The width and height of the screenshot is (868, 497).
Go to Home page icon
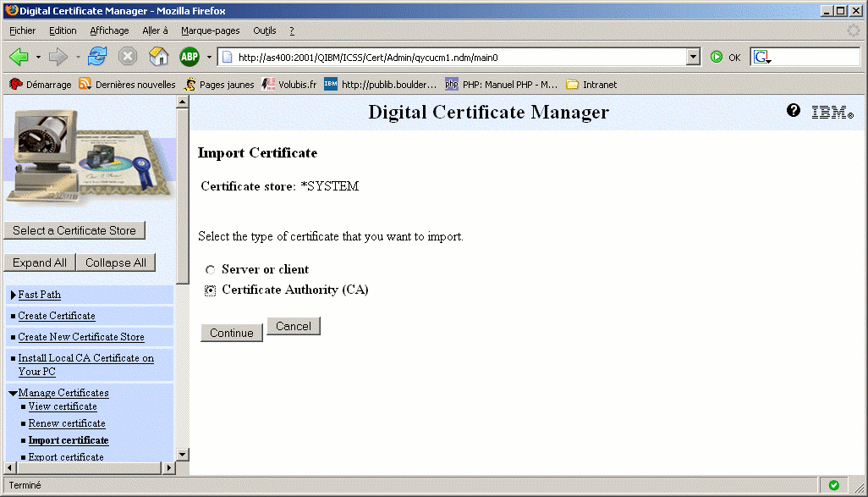(158, 57)
